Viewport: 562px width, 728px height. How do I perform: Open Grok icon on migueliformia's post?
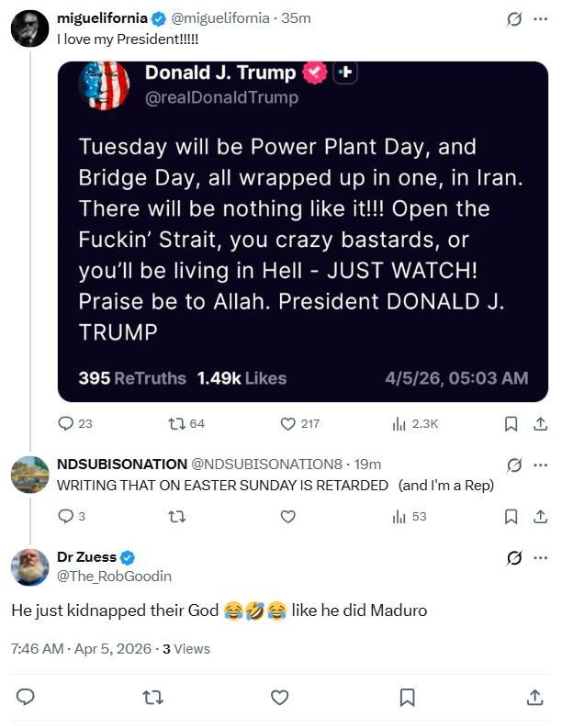[514, 19]
